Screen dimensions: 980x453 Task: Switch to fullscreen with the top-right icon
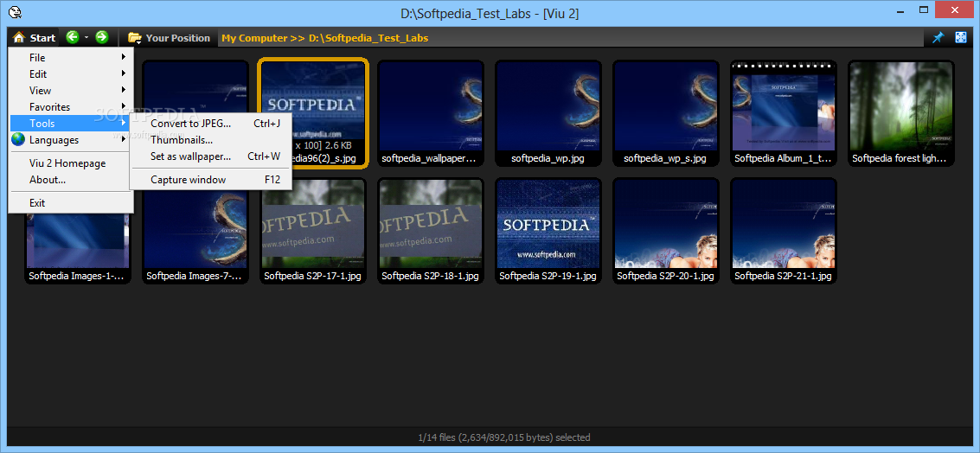961,37
